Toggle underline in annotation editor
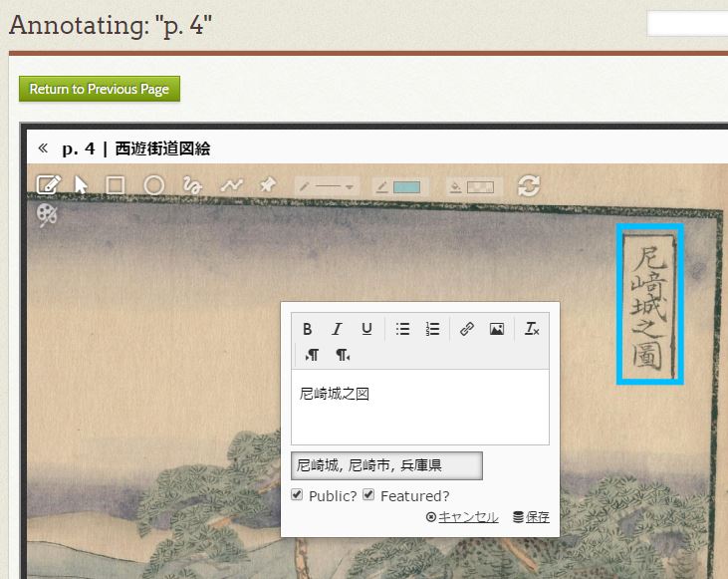This screenshot has width=728, height=579. click(366, 329)
